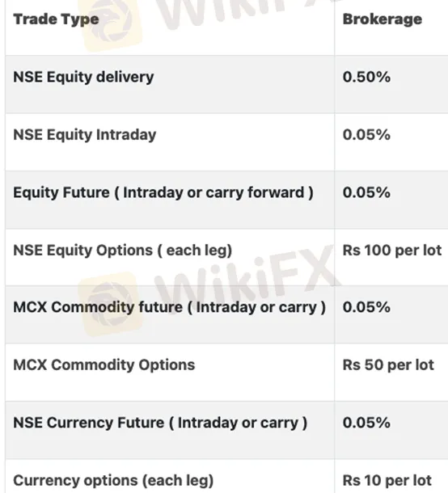Viewport: 448px width, 493px height.
Task: Click NSE Currency Future 0.05% value
Action: point(366,423)
